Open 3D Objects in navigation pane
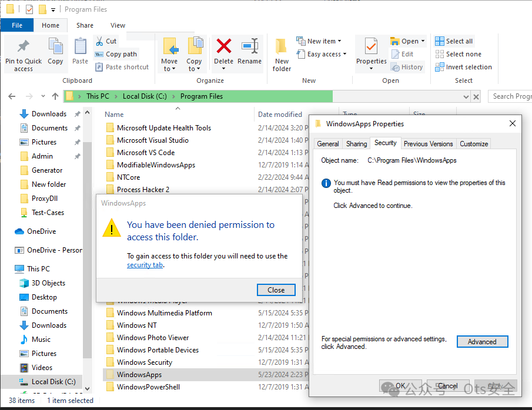The height and width of the screenshot is (410, 532). (x=49, y=283)
